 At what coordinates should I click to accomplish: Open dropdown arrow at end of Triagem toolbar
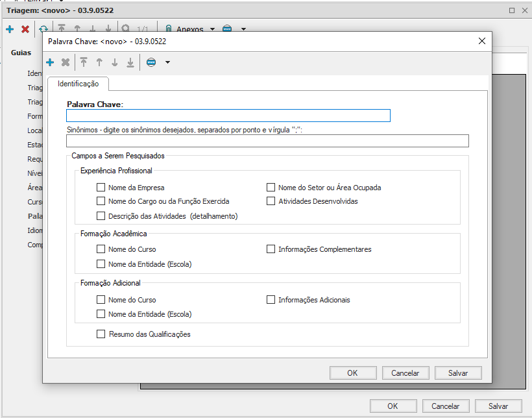tap(243, 29)
